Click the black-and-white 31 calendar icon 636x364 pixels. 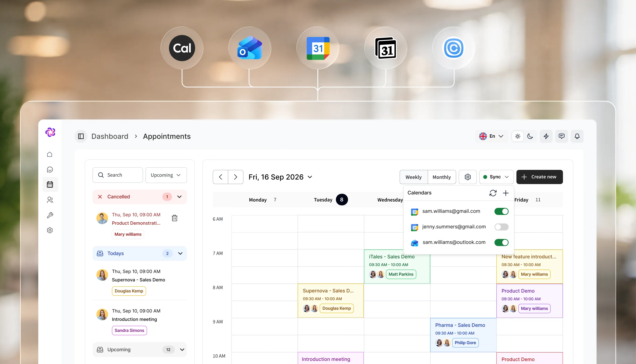[386, 48]
